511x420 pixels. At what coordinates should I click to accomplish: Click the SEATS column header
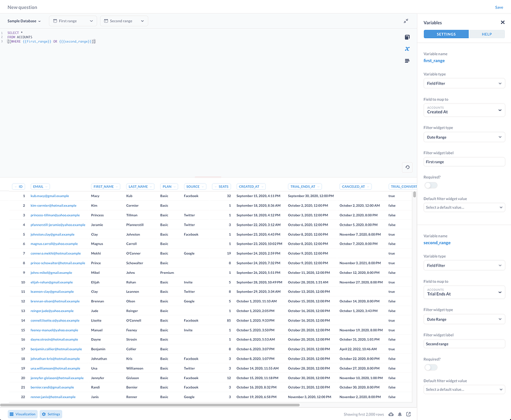[x=221, y=186]
